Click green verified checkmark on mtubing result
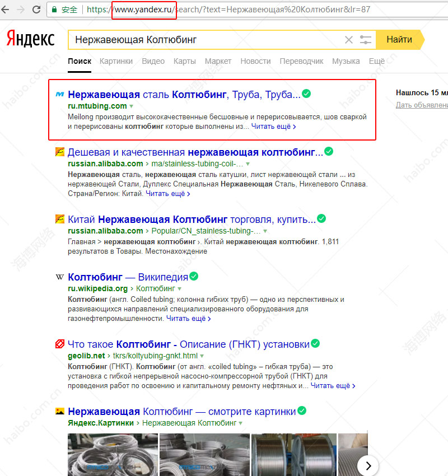This screenshot has width=448, height=476. pos(307,94)
